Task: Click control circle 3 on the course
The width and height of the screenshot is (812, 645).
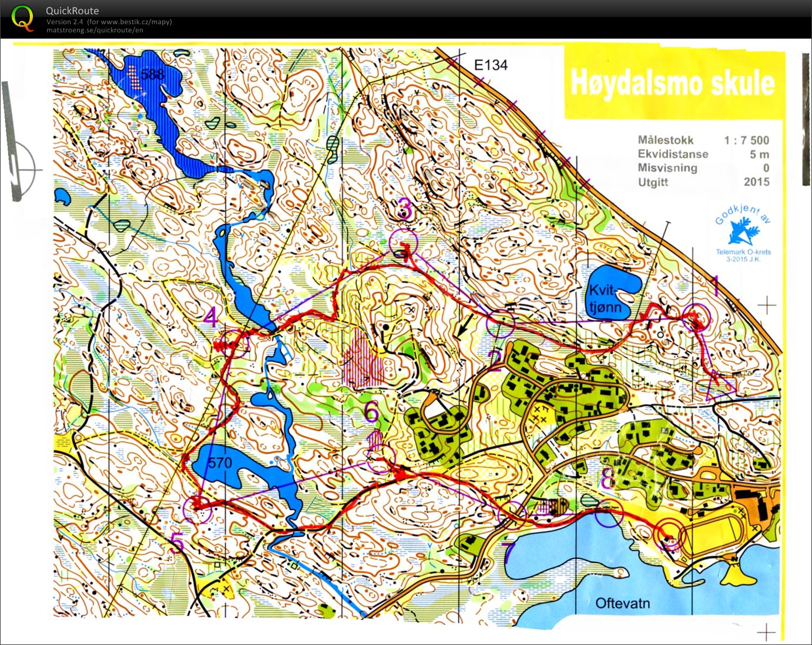Action: coord(403,241)
